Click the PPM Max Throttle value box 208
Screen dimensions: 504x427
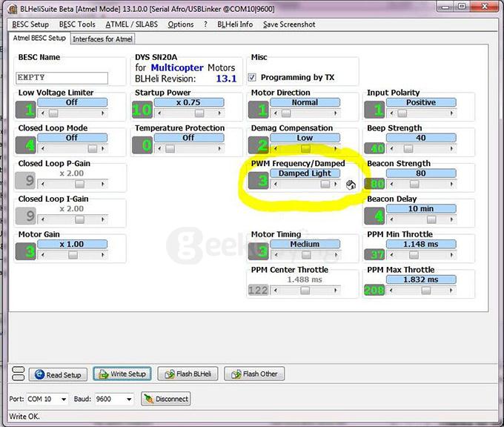pos(374,291)
